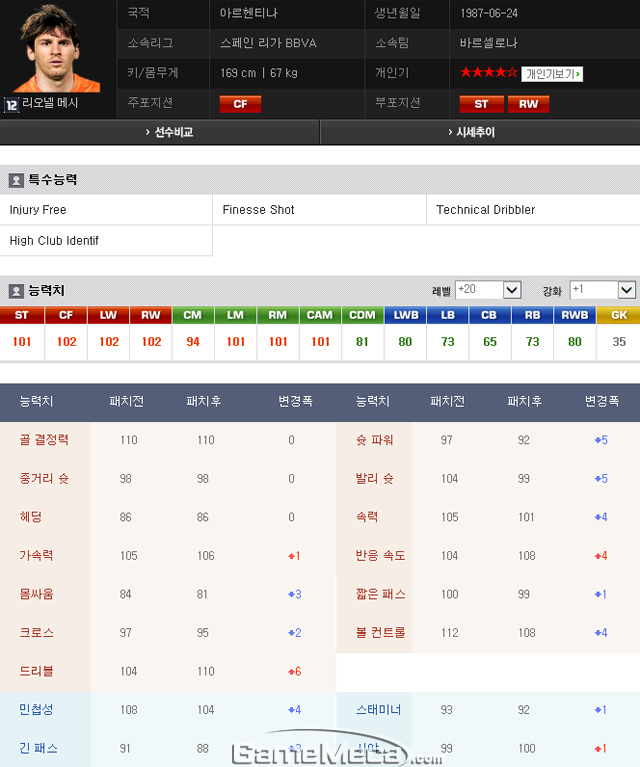Click the 볼 컨트롤 before-patch value 112

(450, 632)
